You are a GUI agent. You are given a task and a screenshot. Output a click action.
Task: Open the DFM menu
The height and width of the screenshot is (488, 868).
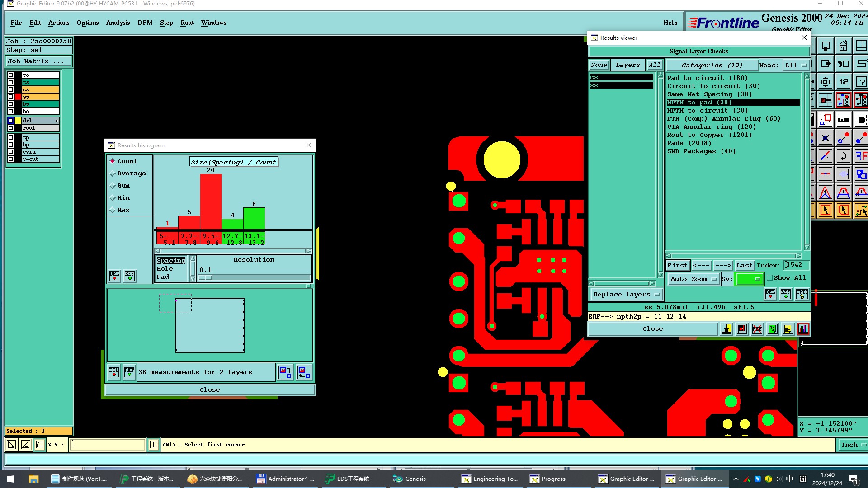[145, 23]
